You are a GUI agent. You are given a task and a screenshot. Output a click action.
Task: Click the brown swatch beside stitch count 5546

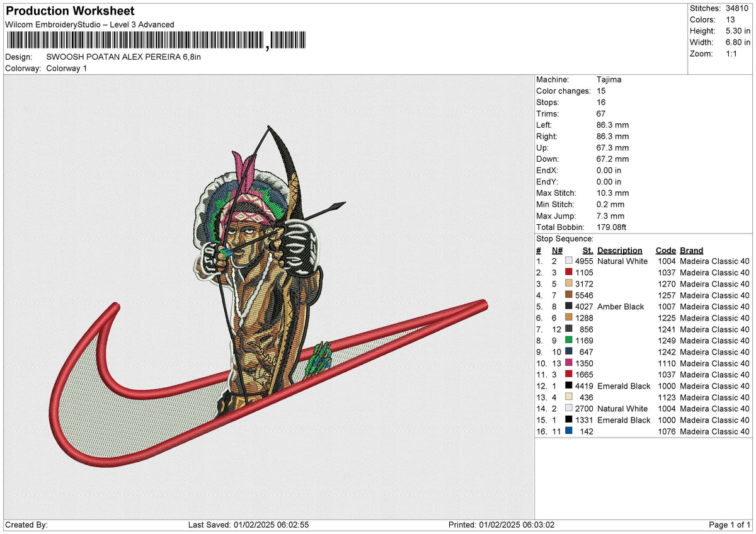click(569, 295)
